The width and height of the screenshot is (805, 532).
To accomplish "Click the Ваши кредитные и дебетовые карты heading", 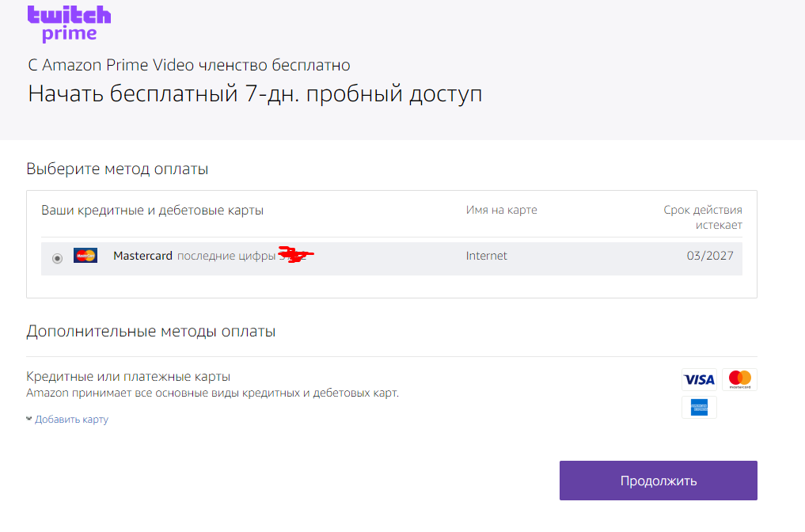I will [x=153, y=210].
